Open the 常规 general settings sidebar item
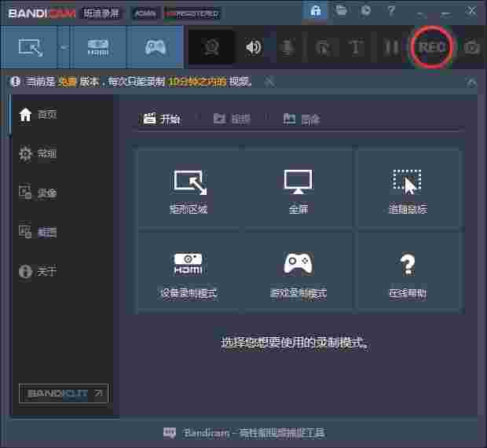 tap(38, 153)
